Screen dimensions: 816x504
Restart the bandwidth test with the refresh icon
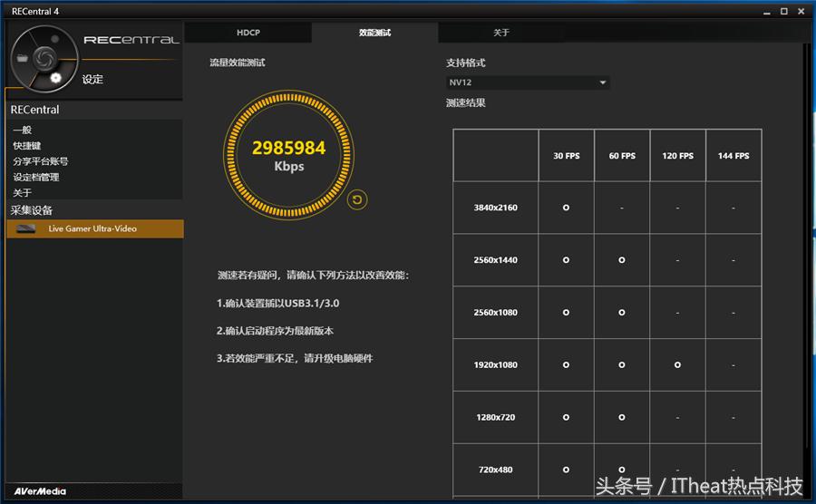(357, 199)
